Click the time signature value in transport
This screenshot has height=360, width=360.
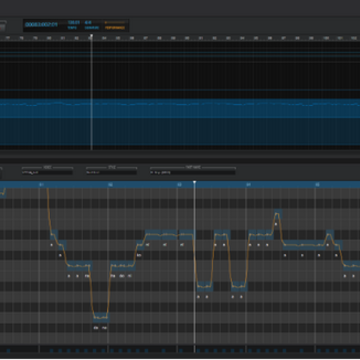point(88,22)
